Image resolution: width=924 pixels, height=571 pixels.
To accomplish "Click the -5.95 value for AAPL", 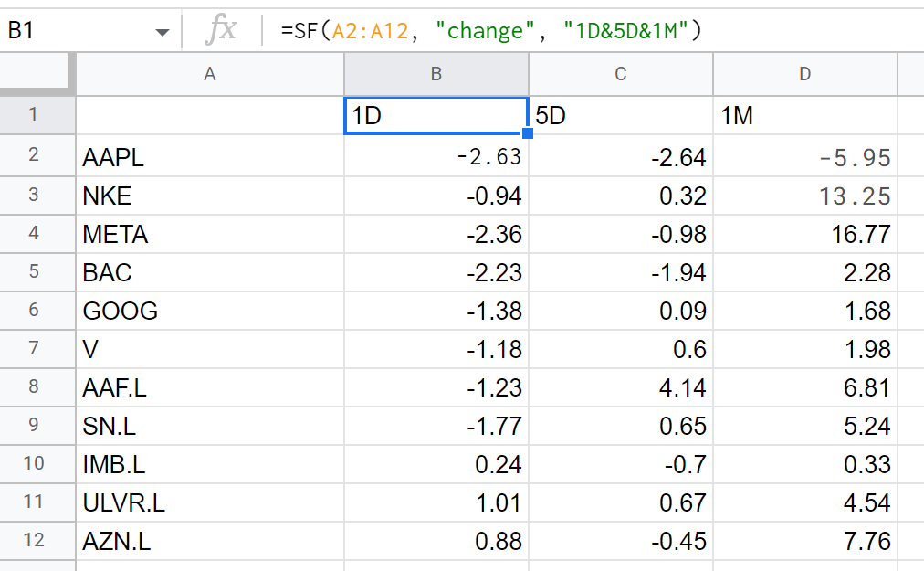I will click(805, 156).
